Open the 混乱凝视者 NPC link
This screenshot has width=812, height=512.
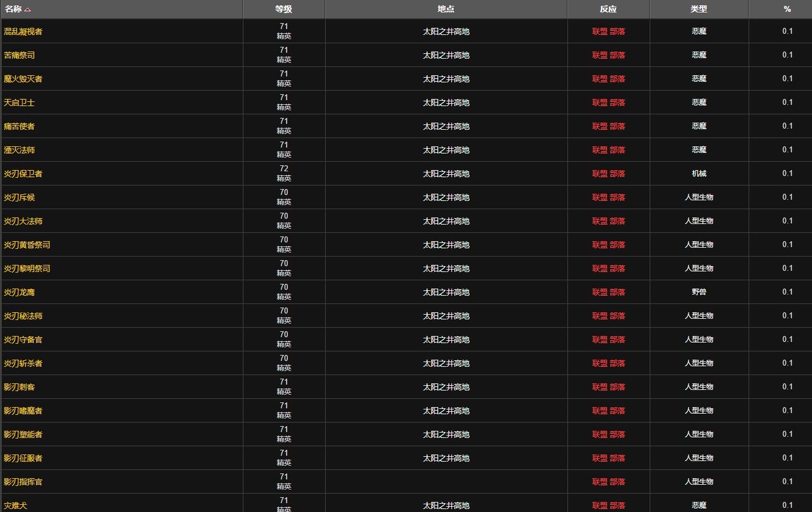[x=23, y=31]
